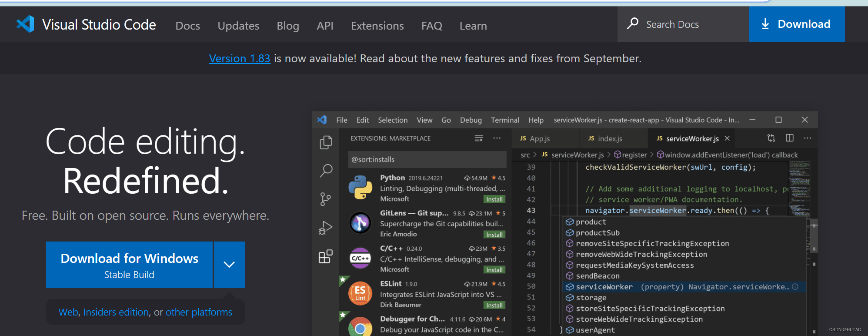Click the Search Docs input field
Image resolution: width=868 pixels, height=336 pixels.
(x=683, y=24)
